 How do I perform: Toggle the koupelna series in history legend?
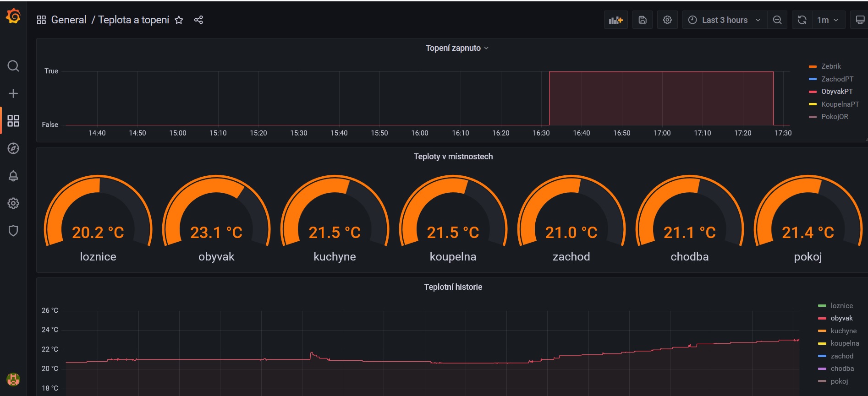point(845,343)
